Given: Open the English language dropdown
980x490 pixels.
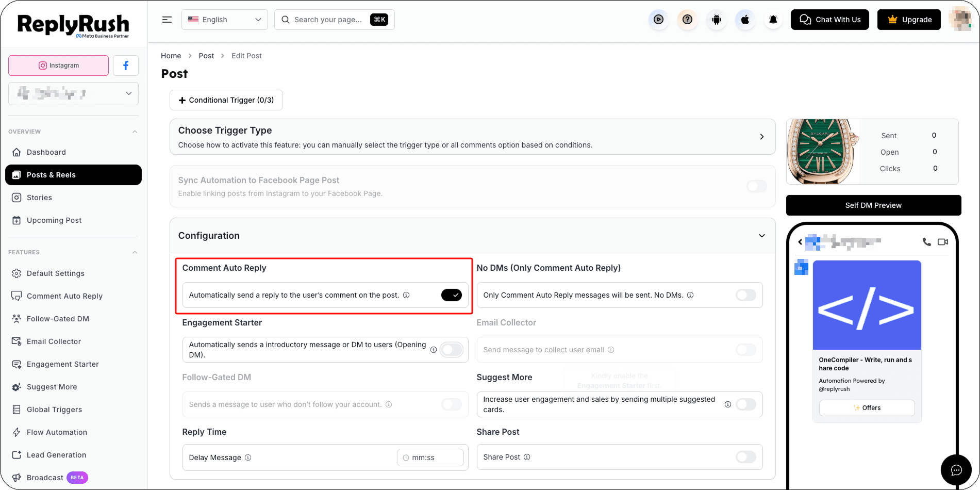Looking at the screenshot, I should pyautogui.click(x=225, y=20).
